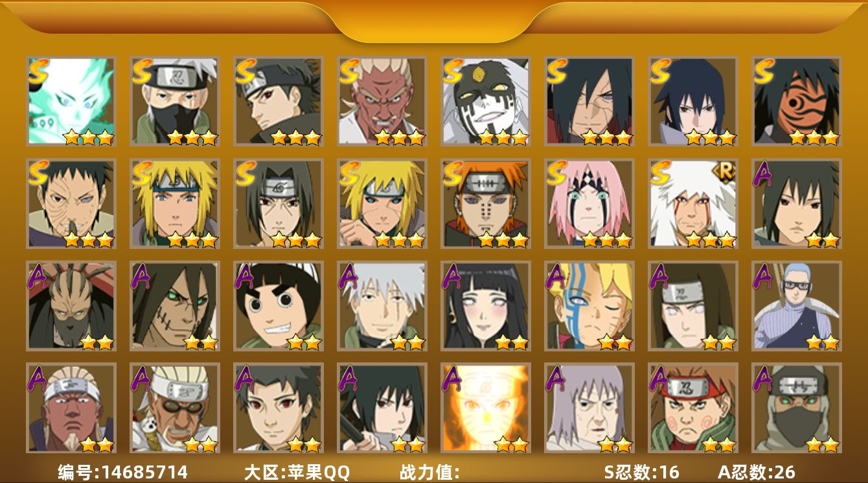Select the white-haired Jiraiya card with R badge
This screenshot has height=483, width=868.
click(693, 204)
